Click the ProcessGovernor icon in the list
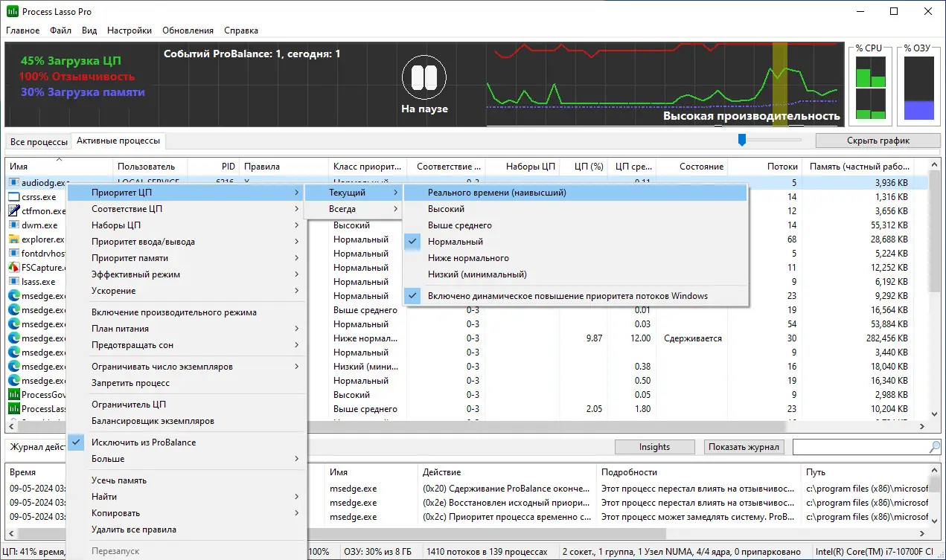946x560 pixels. [x=13, y=395]
